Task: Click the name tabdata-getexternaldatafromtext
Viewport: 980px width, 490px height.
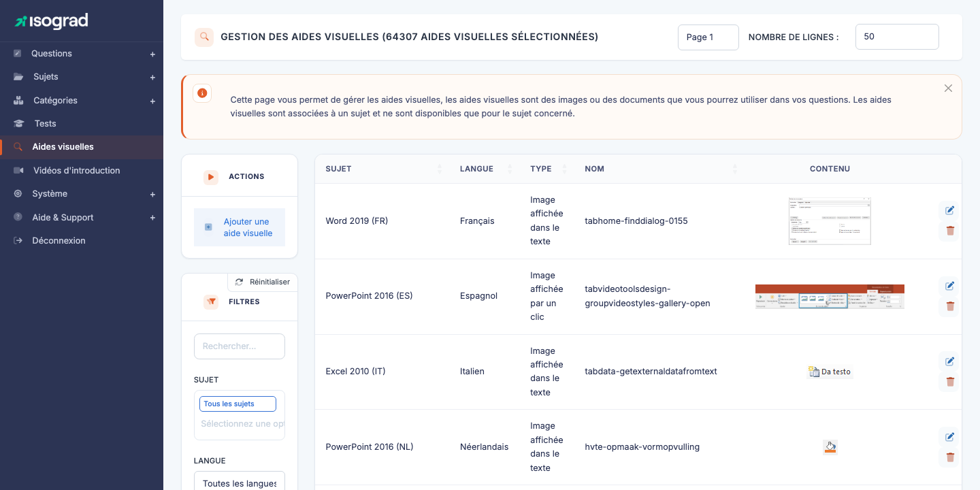Action: (x=651, y=372)
